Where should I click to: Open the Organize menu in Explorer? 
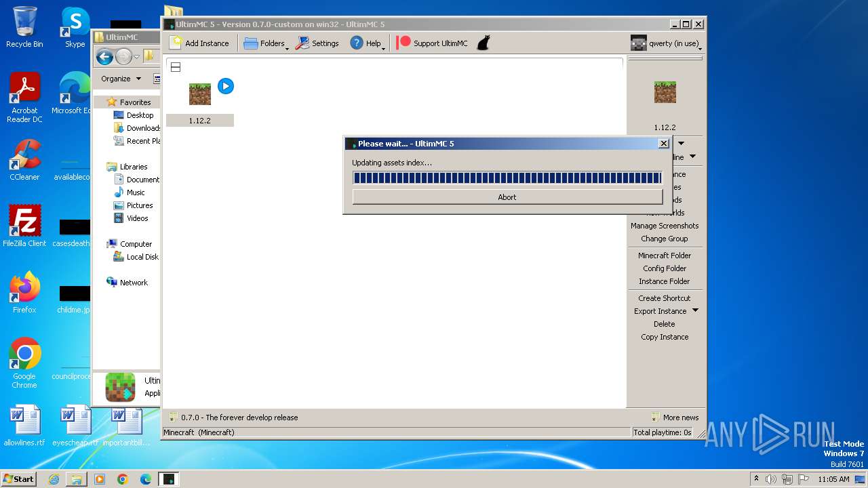pyautogui.click(x=121, y=79)
